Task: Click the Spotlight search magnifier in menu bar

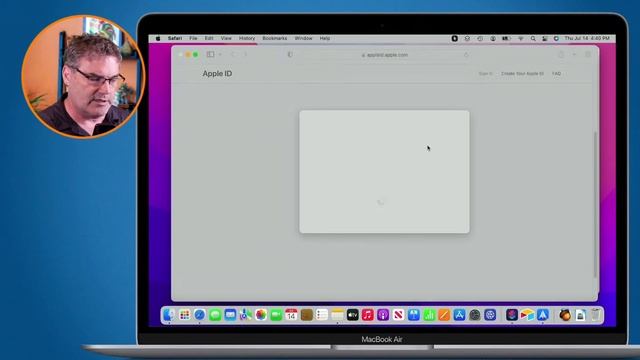Action: pyautogui.click(x=533, y=38)
